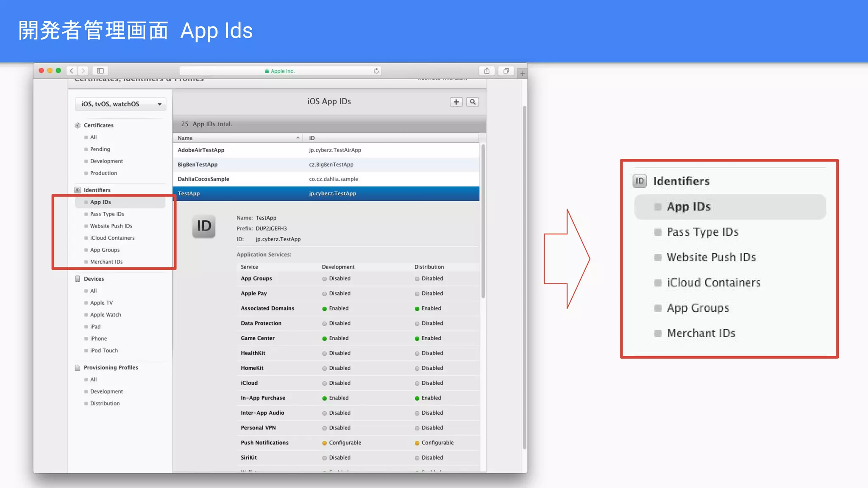The width and height of the screenshot is (868, 488).
Task: Open Safari share icon
Action: tap(487, 71)
